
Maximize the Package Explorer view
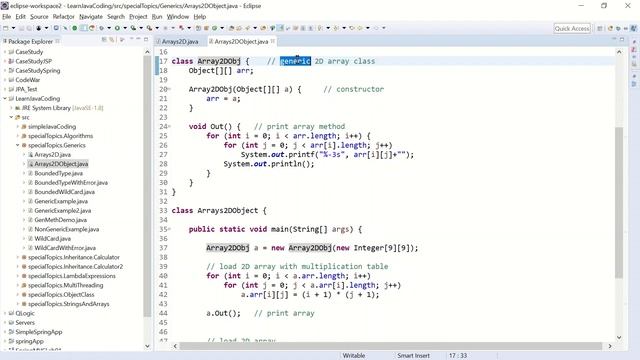click(146, 39)
